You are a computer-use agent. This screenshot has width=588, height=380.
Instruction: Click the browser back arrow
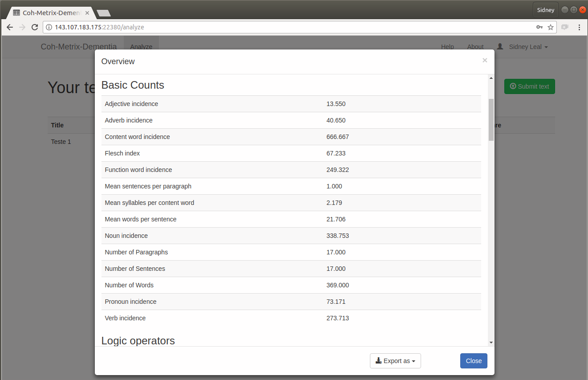(10, 27)
